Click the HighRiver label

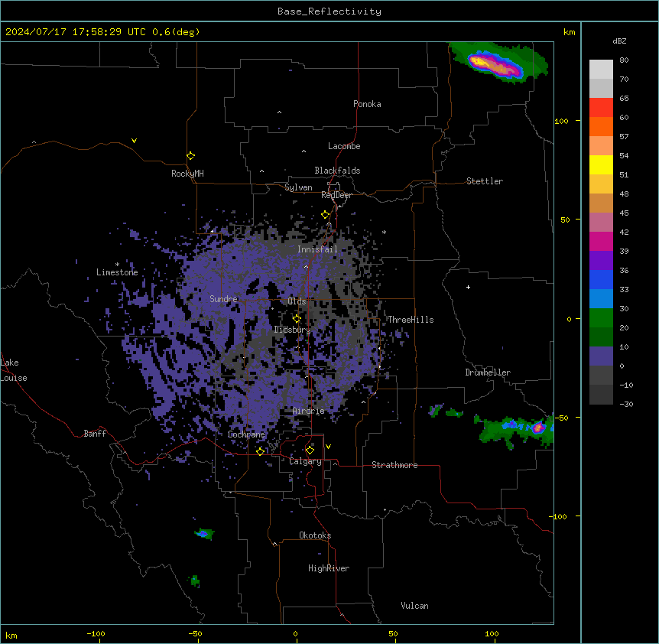click(329, 568)
